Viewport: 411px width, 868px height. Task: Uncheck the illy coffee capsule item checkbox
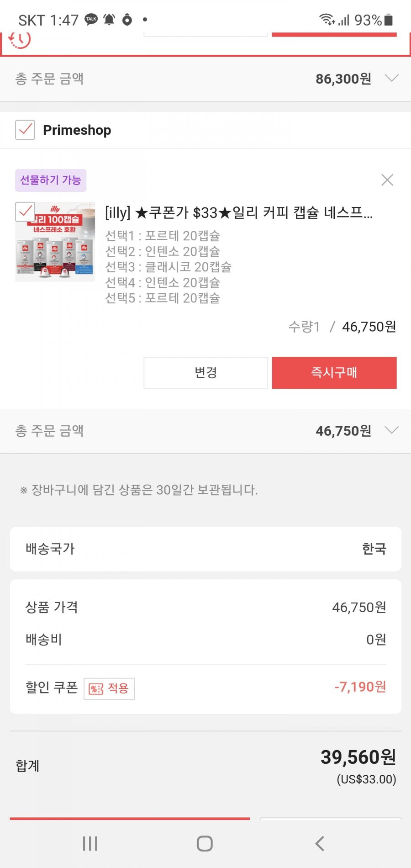(x=25, y=212)
